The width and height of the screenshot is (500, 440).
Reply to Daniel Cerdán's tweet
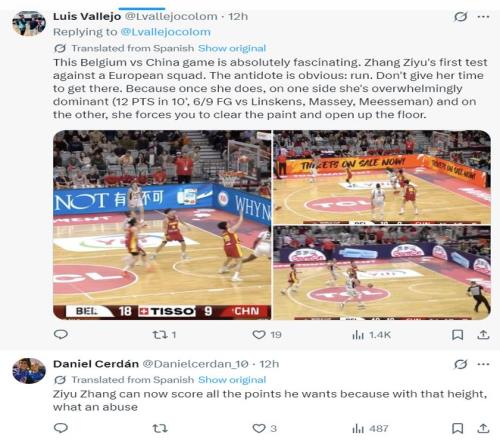(61, 428)
